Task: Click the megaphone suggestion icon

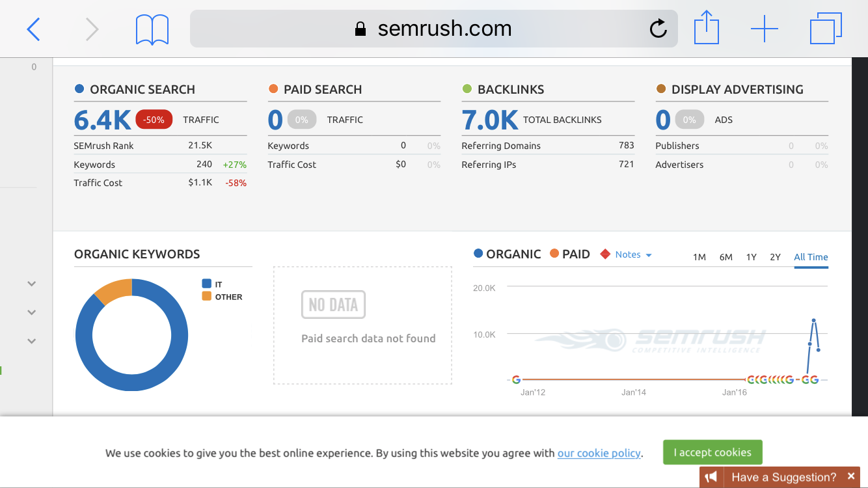Action: click(x=711, y=478)
